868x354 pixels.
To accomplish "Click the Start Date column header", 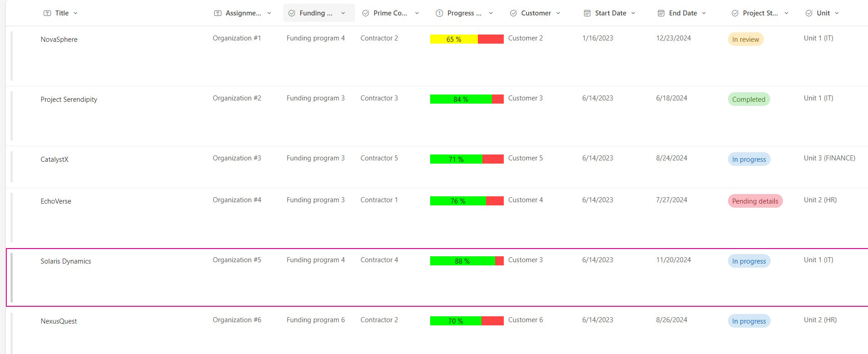I will pos(610,13).
